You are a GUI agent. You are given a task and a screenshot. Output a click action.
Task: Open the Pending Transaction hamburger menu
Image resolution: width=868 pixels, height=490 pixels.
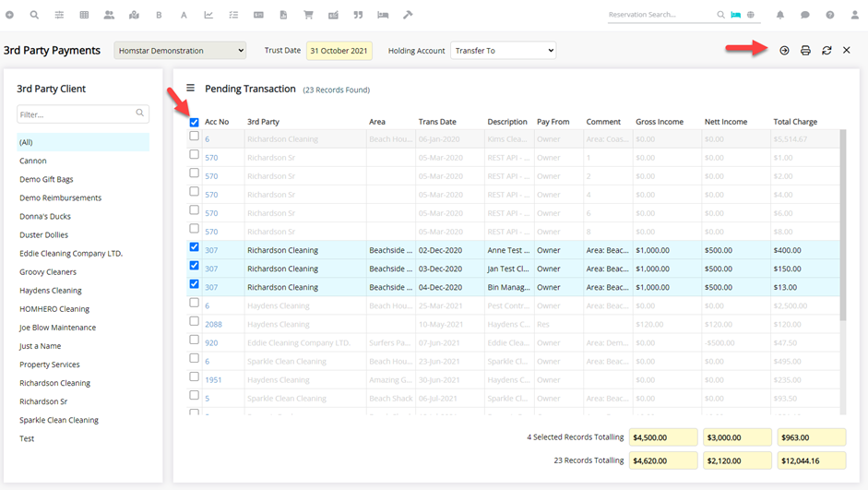(190, 89)
